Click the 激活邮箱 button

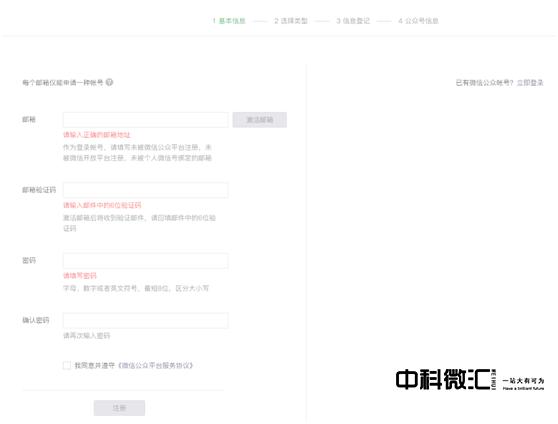point(260,120)
